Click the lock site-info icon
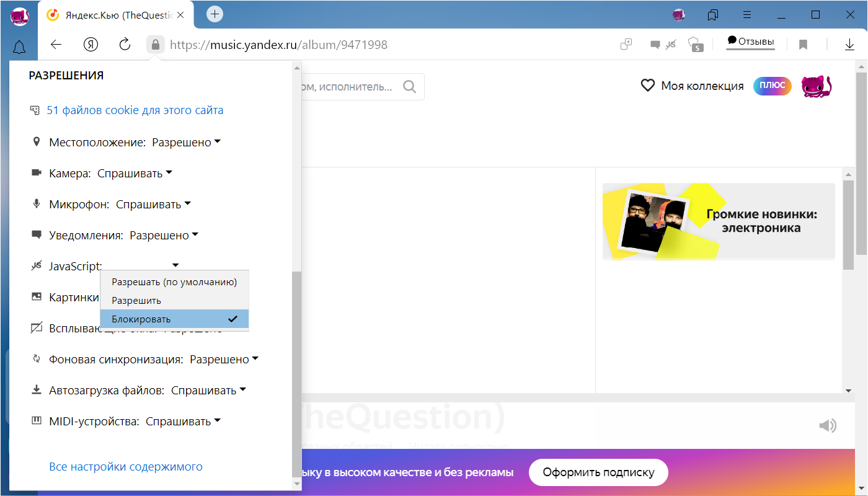This screenshot has height=496, width=868. (155, 45)
